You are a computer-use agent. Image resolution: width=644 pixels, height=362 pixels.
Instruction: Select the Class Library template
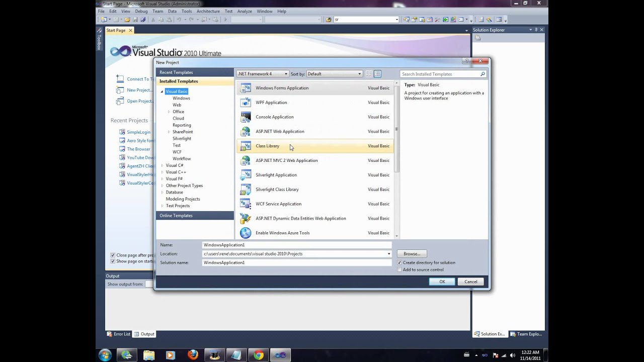click(x=315, y=146)
